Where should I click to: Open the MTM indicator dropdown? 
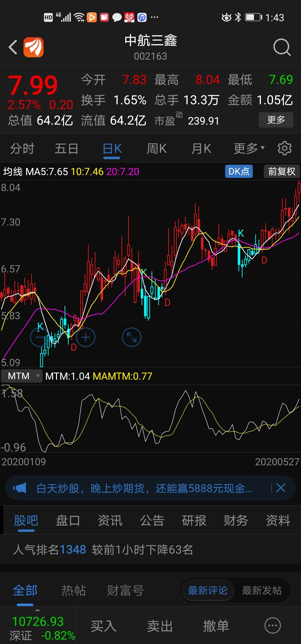(22, 376)
